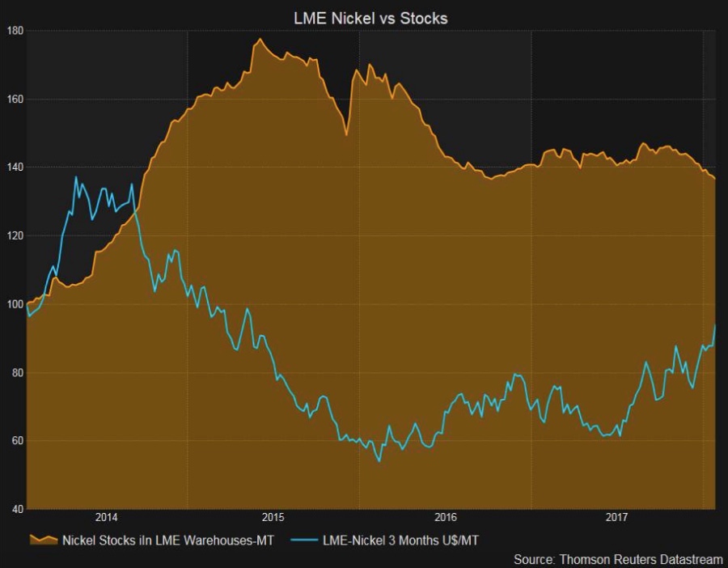Screen dimensions: 728x568
Task: Click the peak of the orange stocks area
Action: point(260,40)
